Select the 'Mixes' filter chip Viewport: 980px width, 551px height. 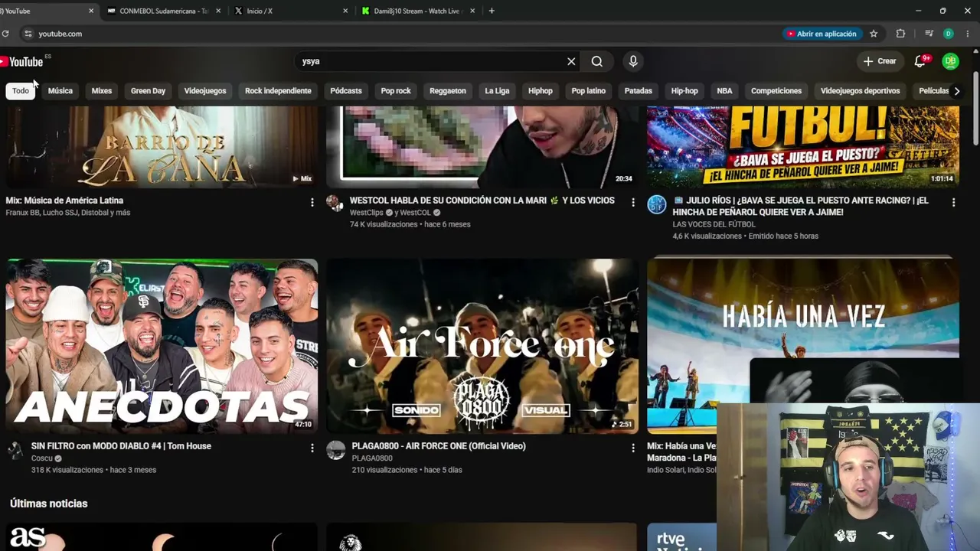[102, 91]
